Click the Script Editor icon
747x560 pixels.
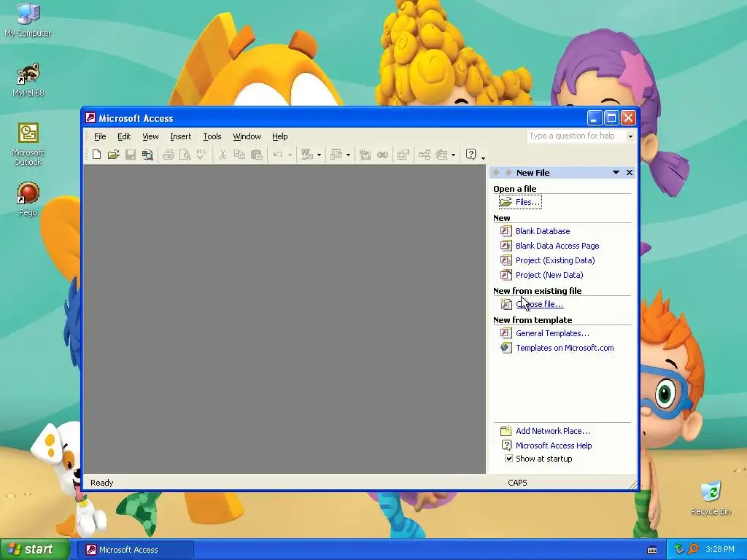click(x=382, y=155)
